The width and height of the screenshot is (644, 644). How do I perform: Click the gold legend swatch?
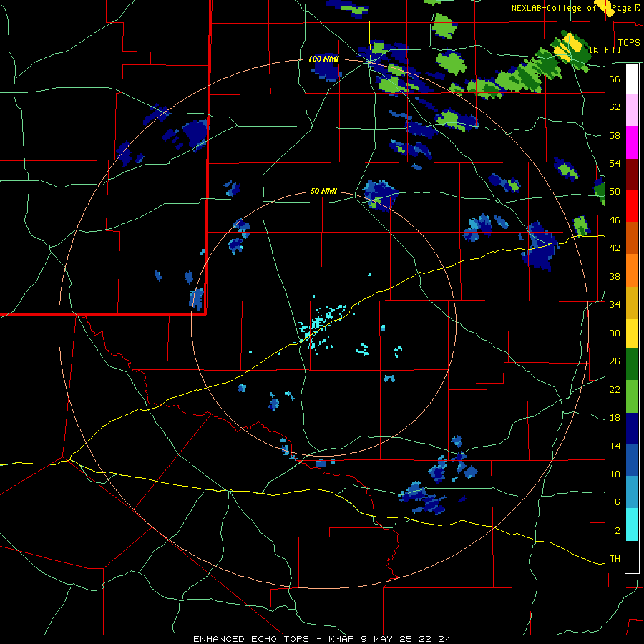632,303
